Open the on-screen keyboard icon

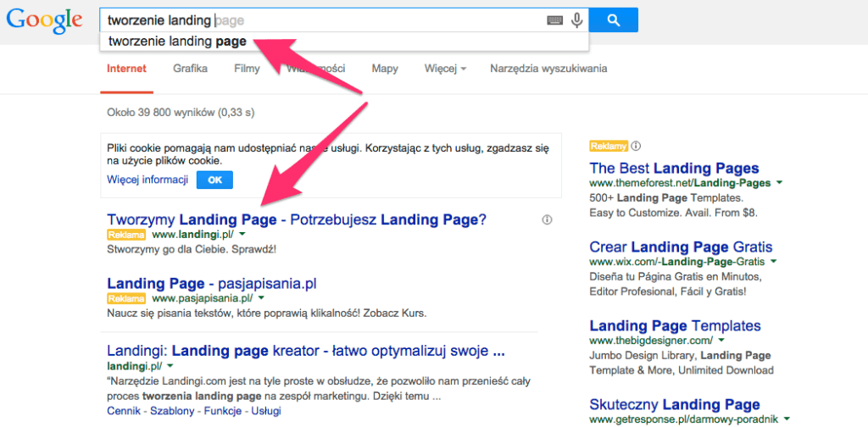click(x=554, y=20)
